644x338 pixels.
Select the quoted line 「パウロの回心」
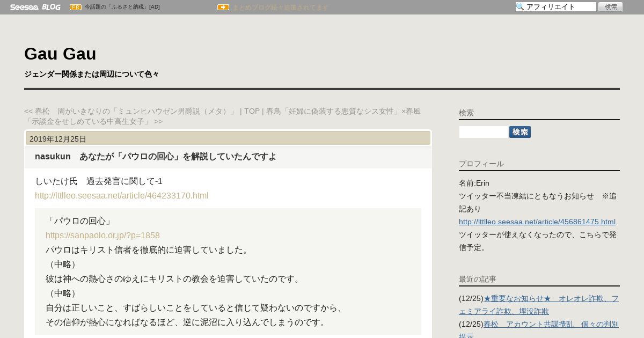(x=79, y=221)
